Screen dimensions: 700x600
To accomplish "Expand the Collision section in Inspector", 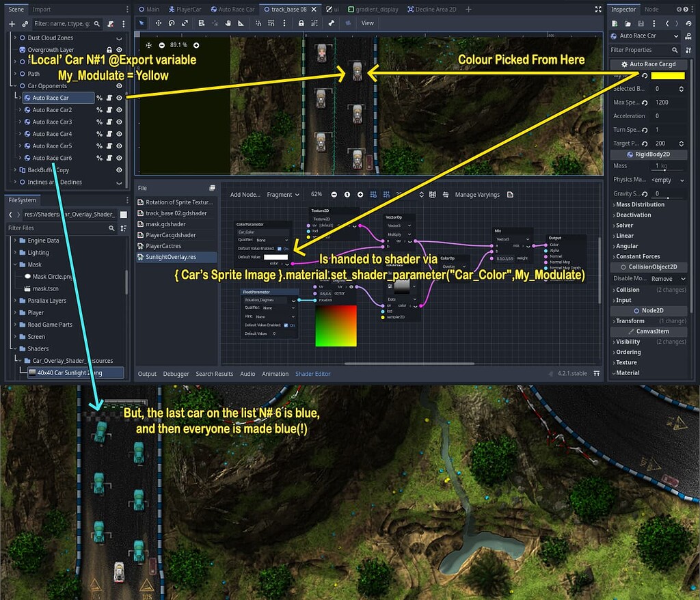I will 627,290.
